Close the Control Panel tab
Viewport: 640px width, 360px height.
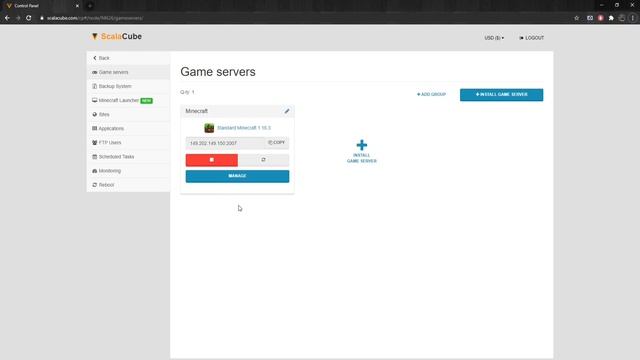(77, 6)
